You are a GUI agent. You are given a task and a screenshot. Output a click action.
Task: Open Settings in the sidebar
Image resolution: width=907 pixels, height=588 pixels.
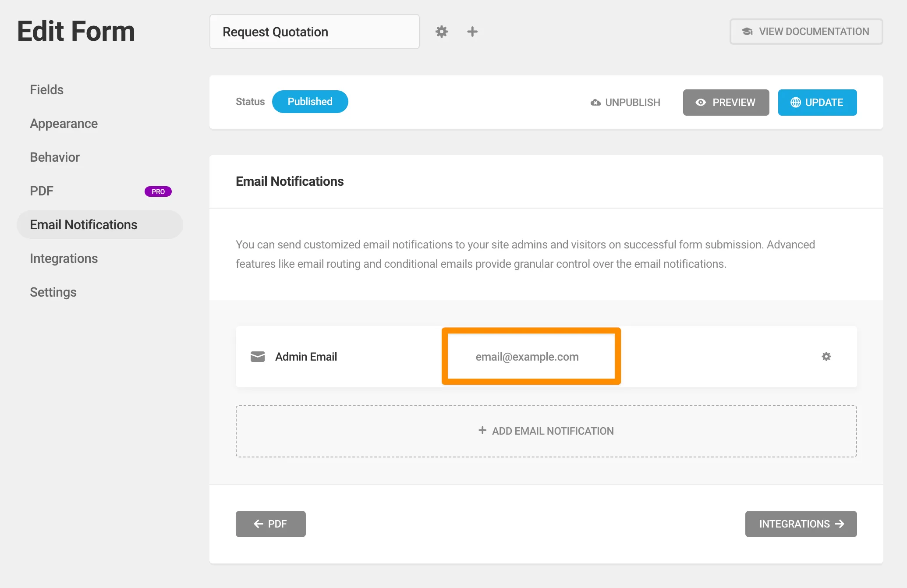(x=53, y=292)
